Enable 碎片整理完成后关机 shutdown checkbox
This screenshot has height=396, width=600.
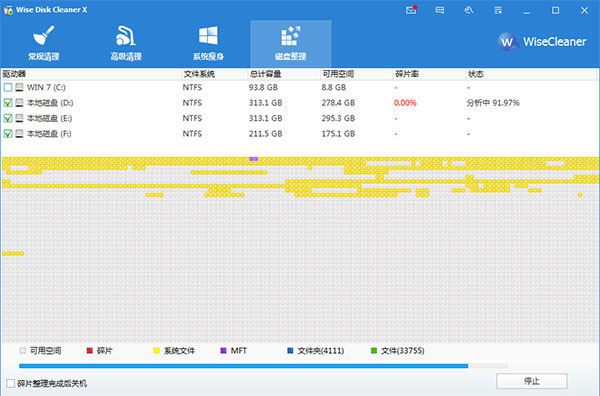tap(11, 383)
